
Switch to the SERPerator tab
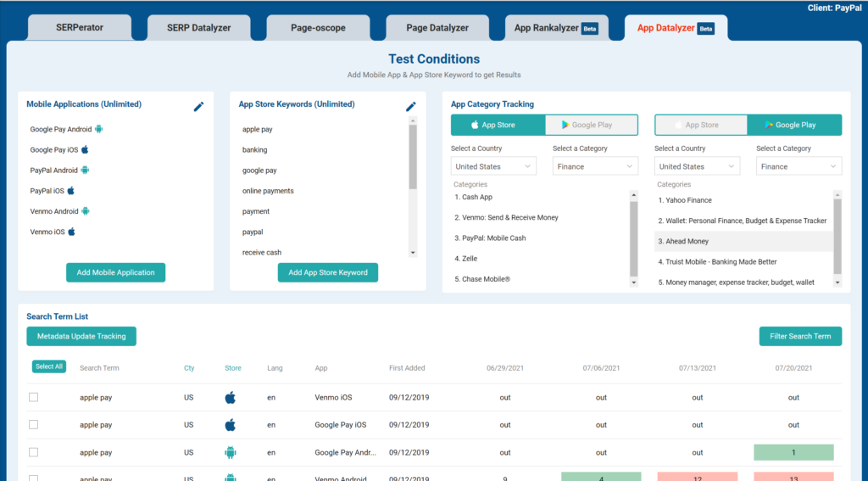(x=80, y=28)
